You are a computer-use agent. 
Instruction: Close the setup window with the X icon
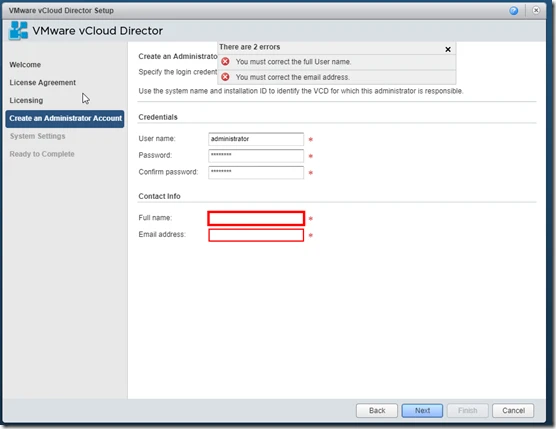(x=536, y=10)
